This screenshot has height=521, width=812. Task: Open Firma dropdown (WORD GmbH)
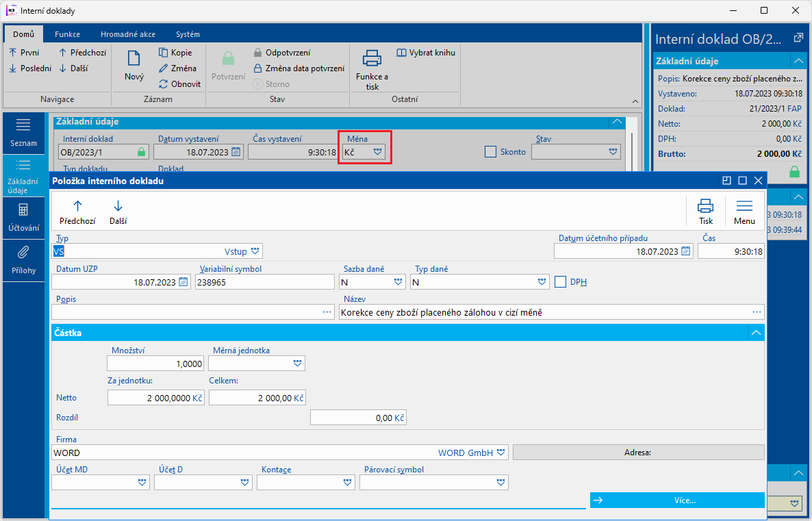[500, 452]
